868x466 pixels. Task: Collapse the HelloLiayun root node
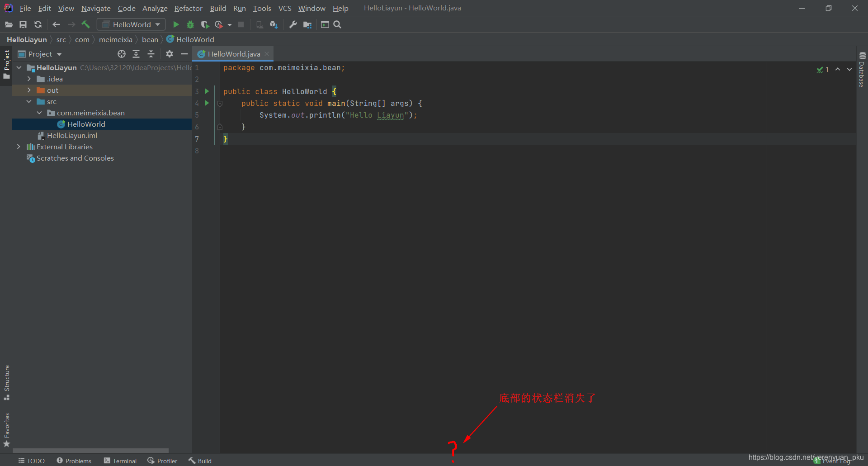tap(19, 67)
